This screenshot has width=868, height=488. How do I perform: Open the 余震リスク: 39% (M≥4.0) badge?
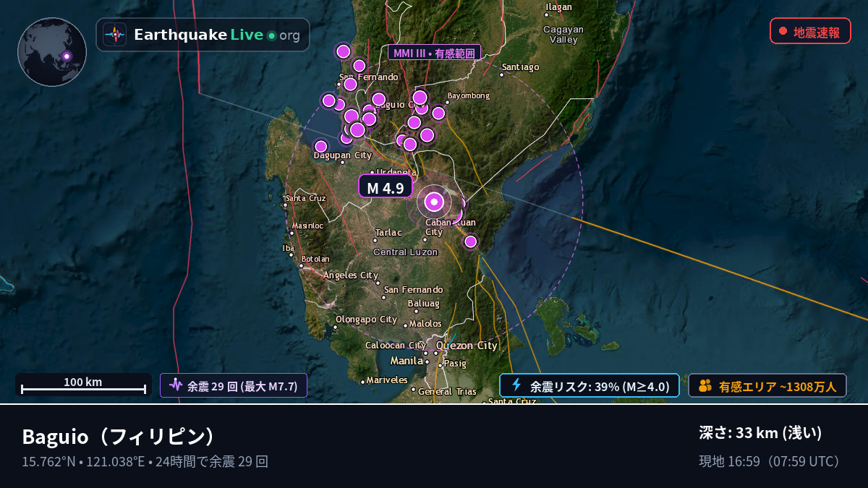click(590, 385)
